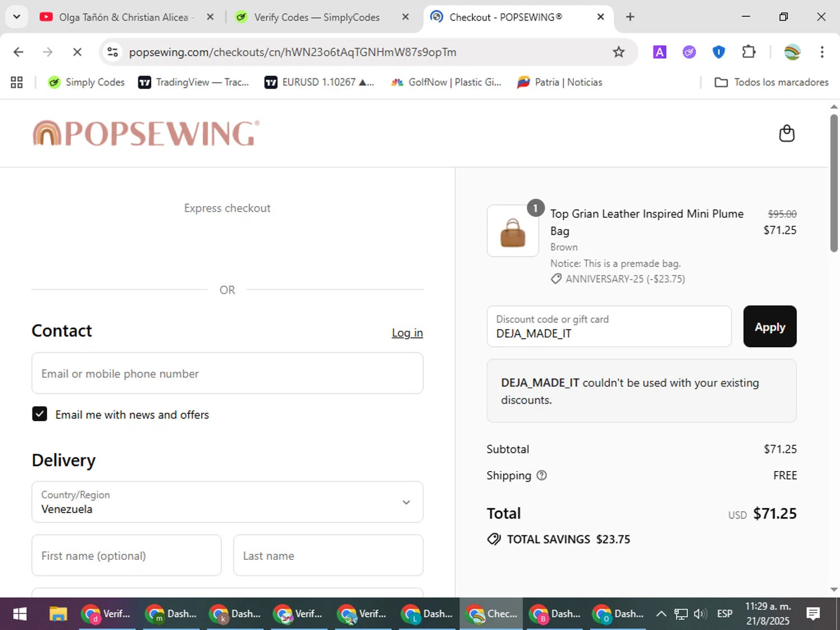Bookmark this page with the star icon
The height and width of the screenshot is (630, 840).
point(618,52)
